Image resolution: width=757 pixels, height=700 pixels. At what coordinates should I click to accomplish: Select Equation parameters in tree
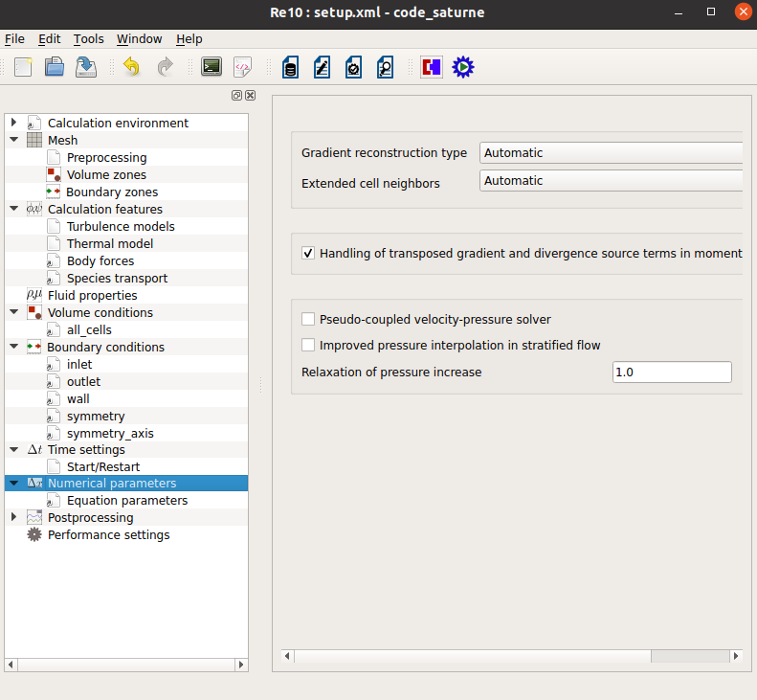[x=126, y=501]
